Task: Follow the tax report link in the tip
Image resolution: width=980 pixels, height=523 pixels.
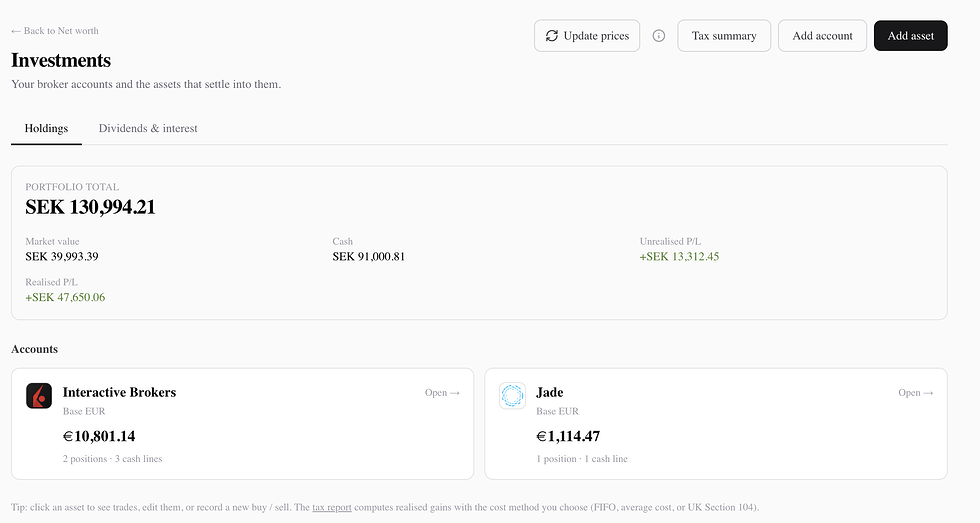Action: click(x=332, y=507)
